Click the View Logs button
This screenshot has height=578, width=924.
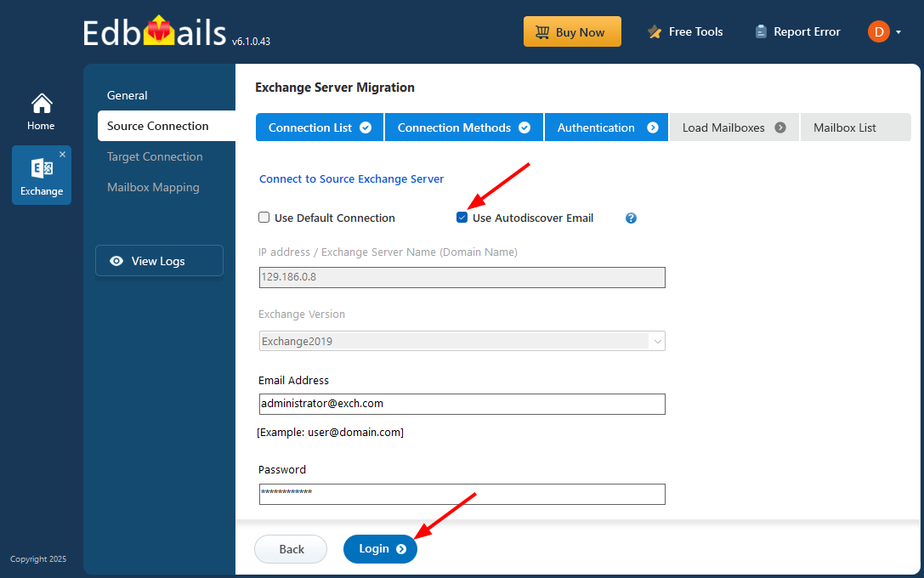[159, 261]
